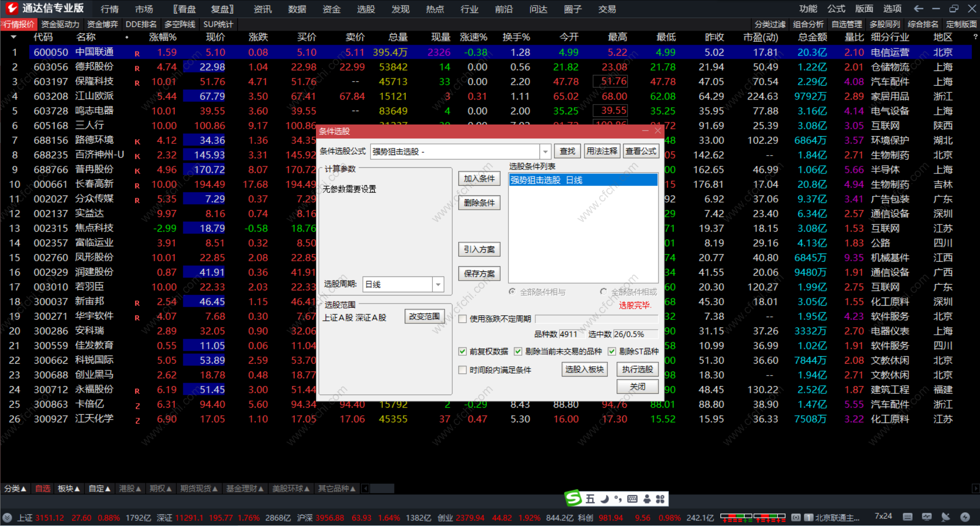Viewport: 980px width, 526px height.
Task: Expand the 期权 bottom tab menu
Action: point(161,489)
